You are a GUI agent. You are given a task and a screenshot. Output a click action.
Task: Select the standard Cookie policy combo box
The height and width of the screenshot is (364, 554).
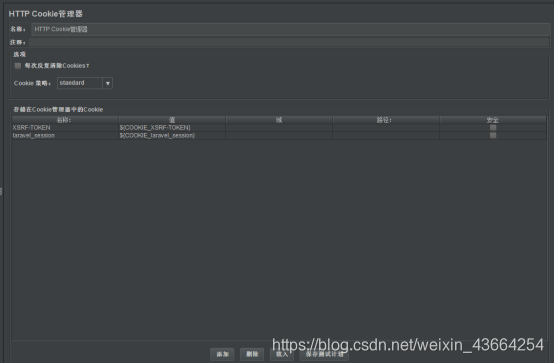[x=85, y=83]
